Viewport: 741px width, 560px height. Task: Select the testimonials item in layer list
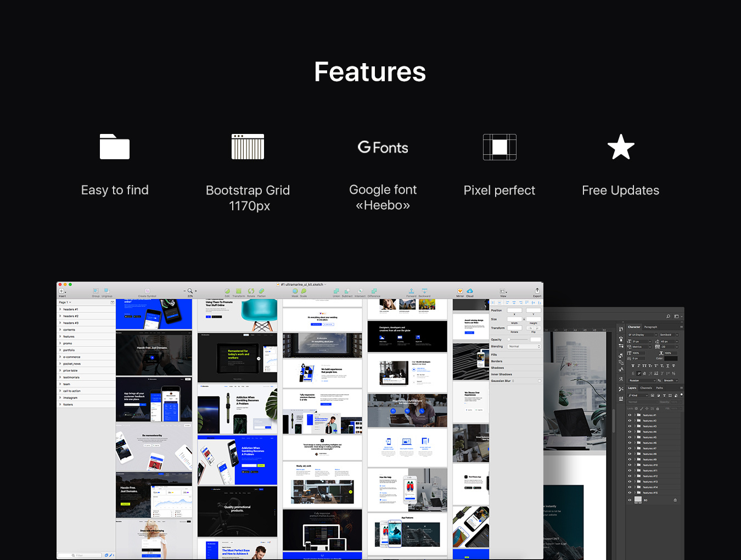(x=71, y=377)
